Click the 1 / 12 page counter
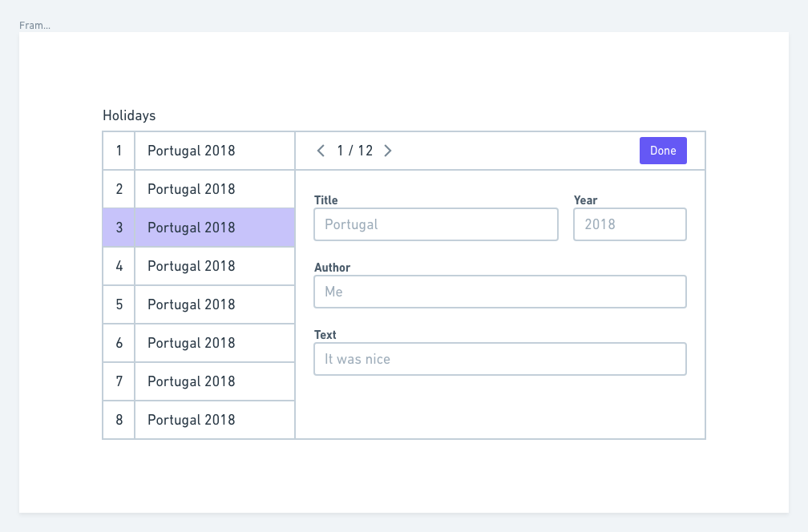Viewport: 808px width, 532px height. (x=353, y=151)
